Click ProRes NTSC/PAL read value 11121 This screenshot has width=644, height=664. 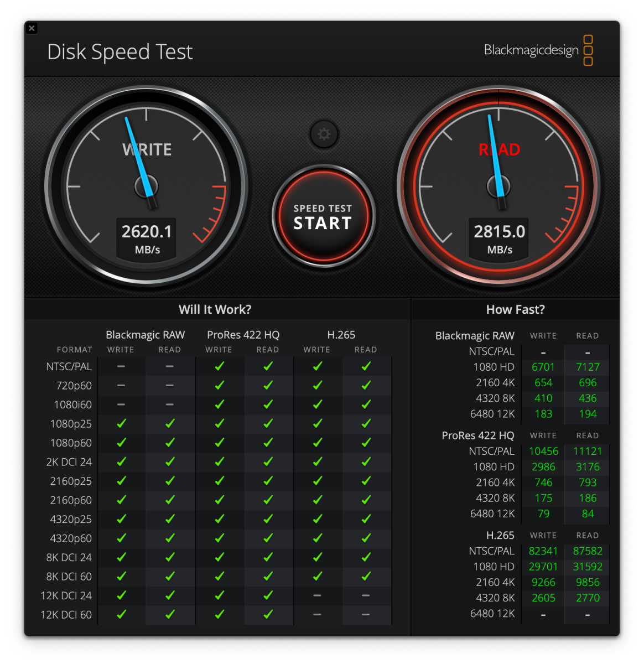tap(588, 452)
